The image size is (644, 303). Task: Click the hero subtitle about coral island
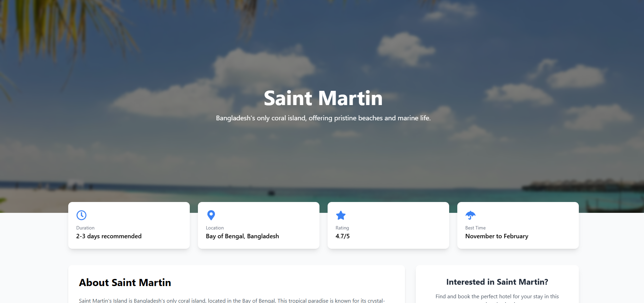(x=323, y=118)
